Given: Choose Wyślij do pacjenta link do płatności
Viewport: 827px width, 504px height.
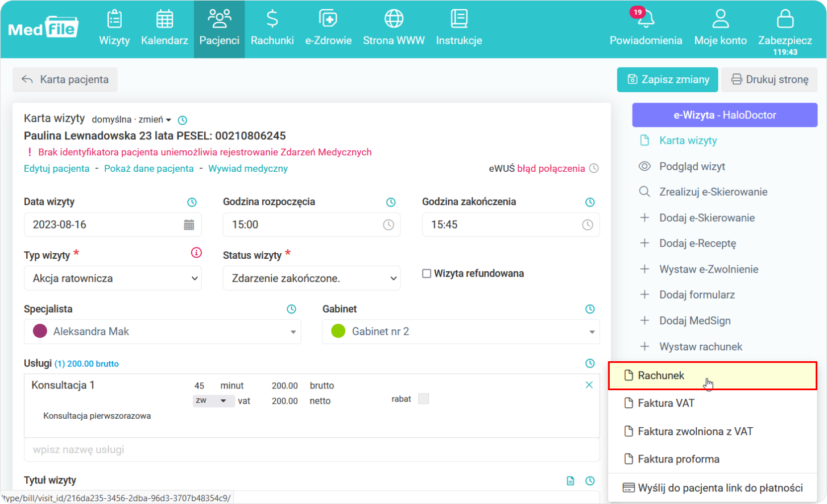Looking at the screenshot, I should pyautogui.click(x=713, y=488).
